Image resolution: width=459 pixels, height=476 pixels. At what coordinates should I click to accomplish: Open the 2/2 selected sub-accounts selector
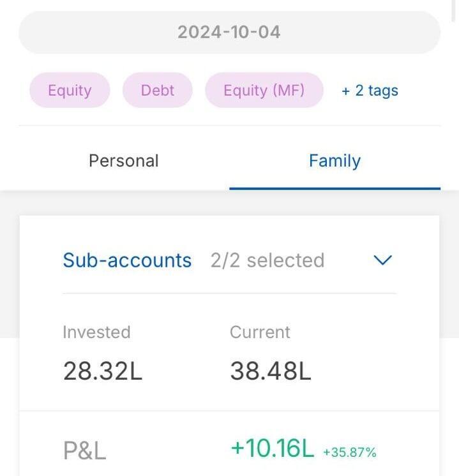point(267,260)
